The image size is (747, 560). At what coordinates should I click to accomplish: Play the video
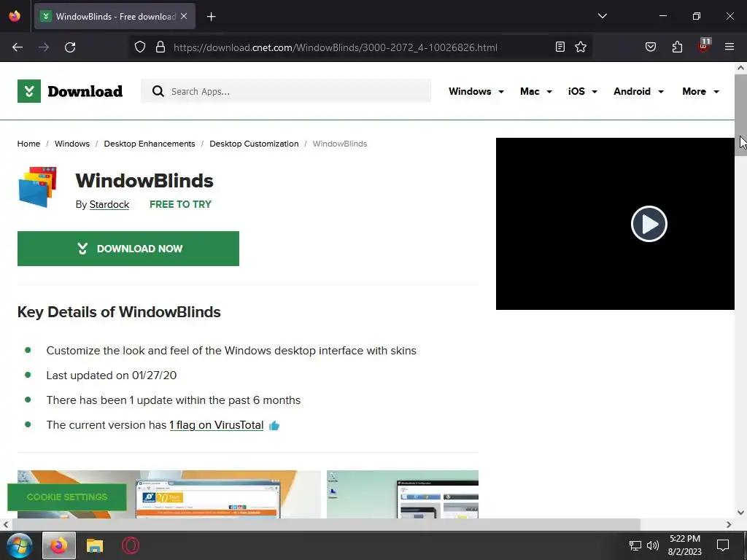(649, 224)
